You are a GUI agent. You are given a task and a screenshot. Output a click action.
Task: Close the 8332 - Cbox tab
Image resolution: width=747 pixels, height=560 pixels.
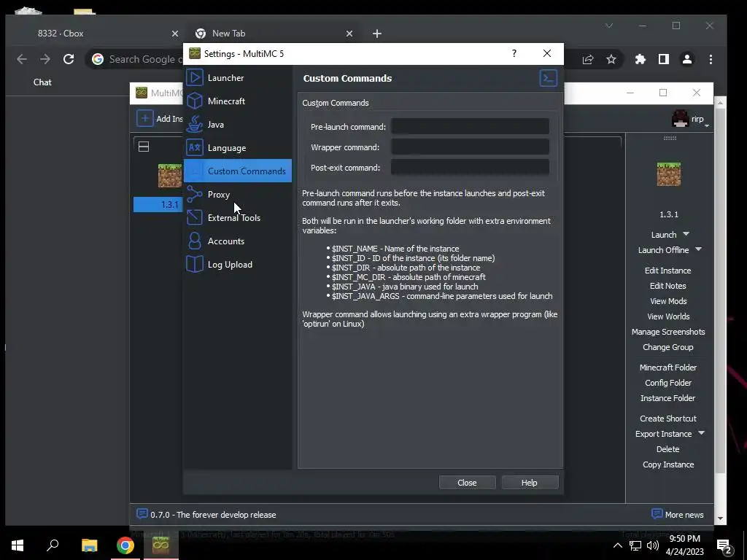(175, 34)
